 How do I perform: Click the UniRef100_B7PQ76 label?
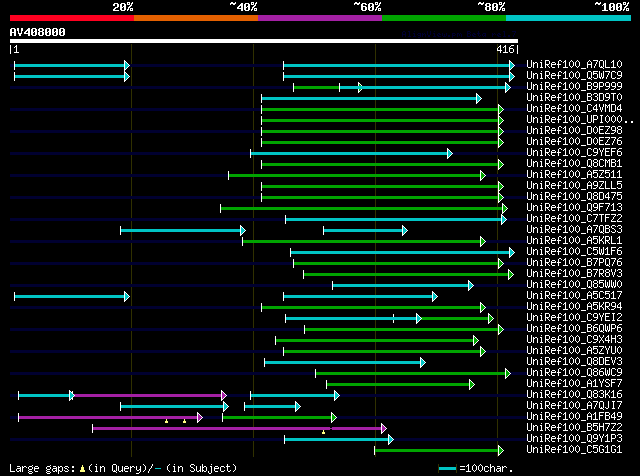pos(574,263)
